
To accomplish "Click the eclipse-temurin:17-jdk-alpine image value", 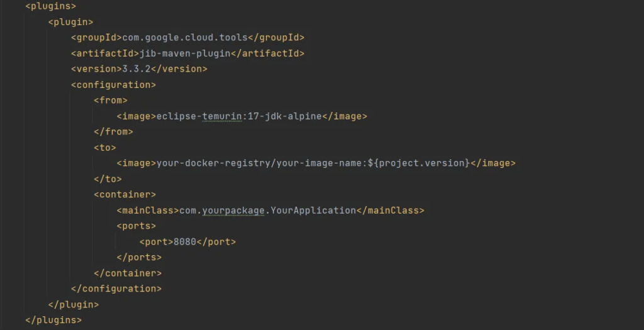I will tap(239, 116).
